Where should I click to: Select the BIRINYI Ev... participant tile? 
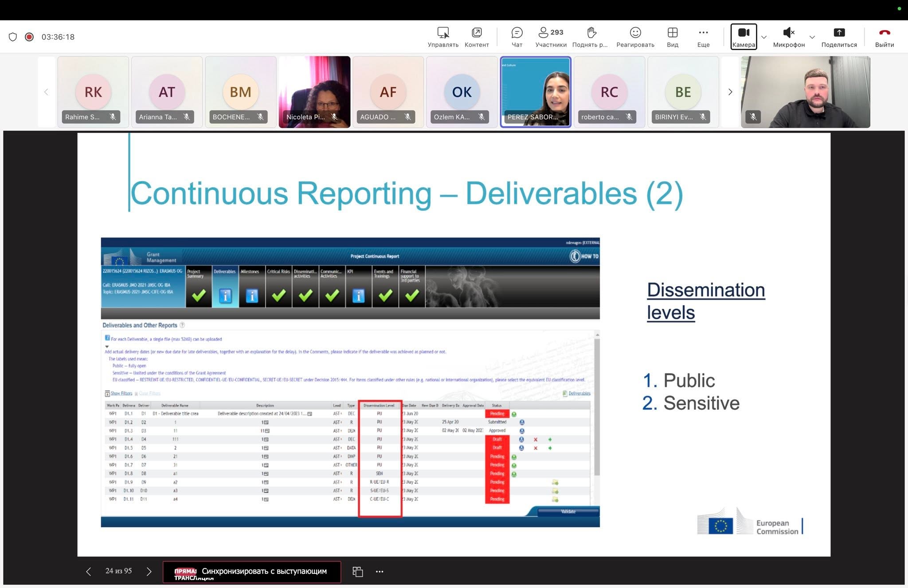tap(683, 92)
